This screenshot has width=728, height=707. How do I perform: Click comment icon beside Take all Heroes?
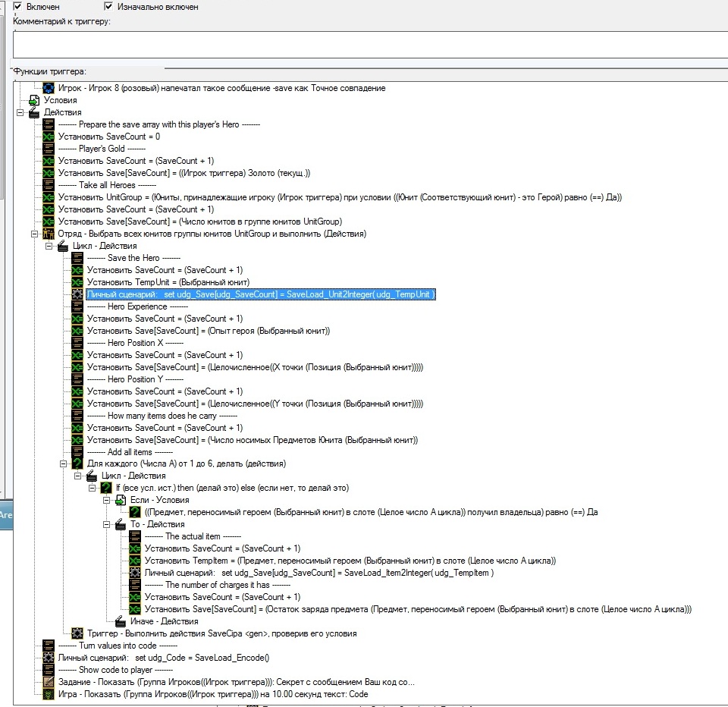pos(49,185)
